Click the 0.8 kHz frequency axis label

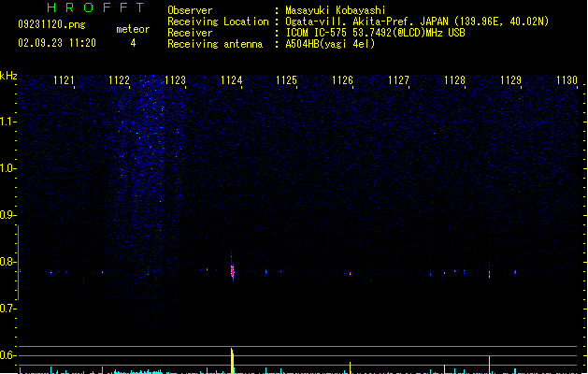point(7,262)
